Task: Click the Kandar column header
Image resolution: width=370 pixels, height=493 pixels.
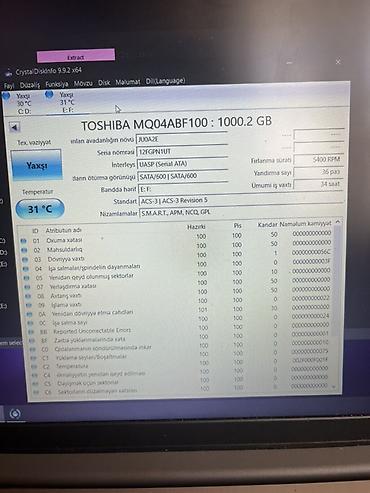Action: [267, 225]
